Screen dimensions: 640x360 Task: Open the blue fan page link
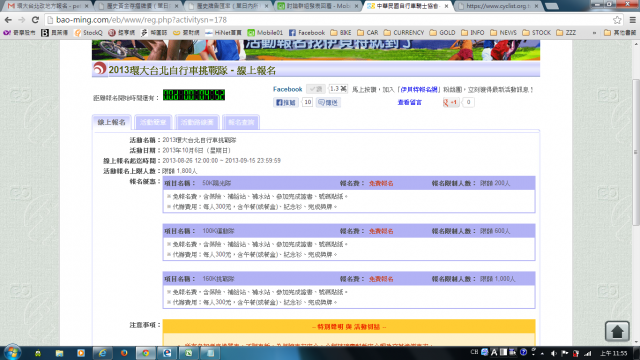click(x=419, y=89)
